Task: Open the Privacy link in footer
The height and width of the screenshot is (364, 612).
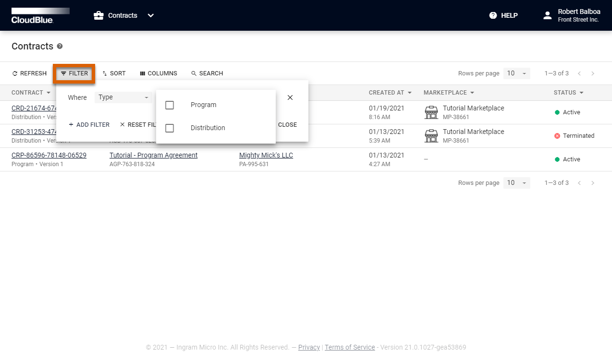Action: click(309, 347)
